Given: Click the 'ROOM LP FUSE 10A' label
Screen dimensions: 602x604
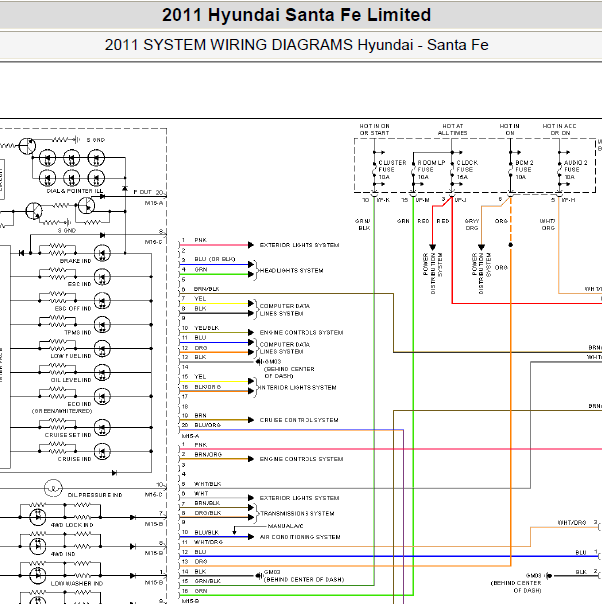Looking at the screenshot, I should click(431, 170).
